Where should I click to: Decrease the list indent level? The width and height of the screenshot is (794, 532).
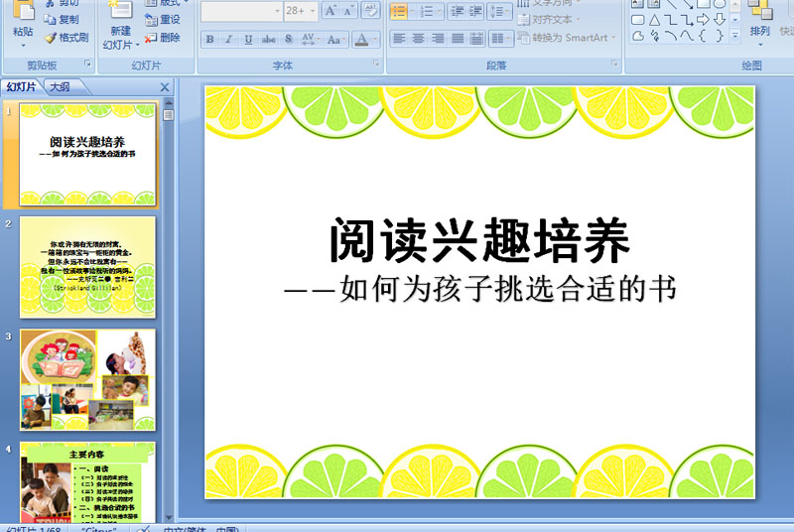click(x=458, y=11)
